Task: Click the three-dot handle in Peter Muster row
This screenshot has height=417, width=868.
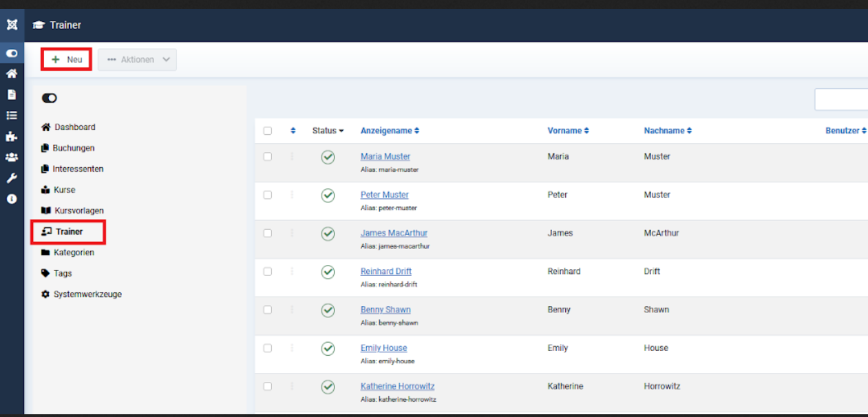Action: click(x=292, y=195)
